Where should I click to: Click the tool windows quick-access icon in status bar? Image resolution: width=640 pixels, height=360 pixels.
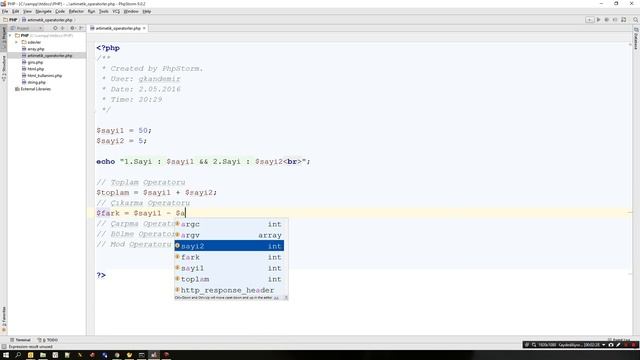4,347
